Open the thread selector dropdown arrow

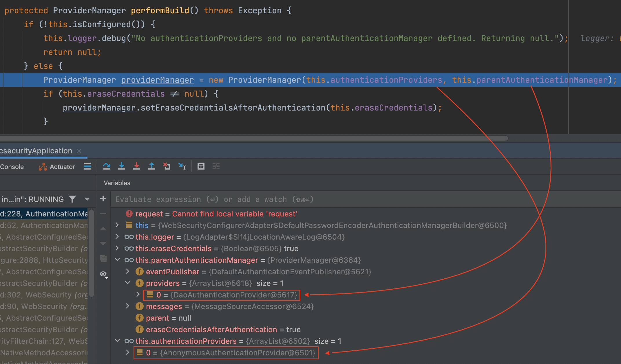87,199
